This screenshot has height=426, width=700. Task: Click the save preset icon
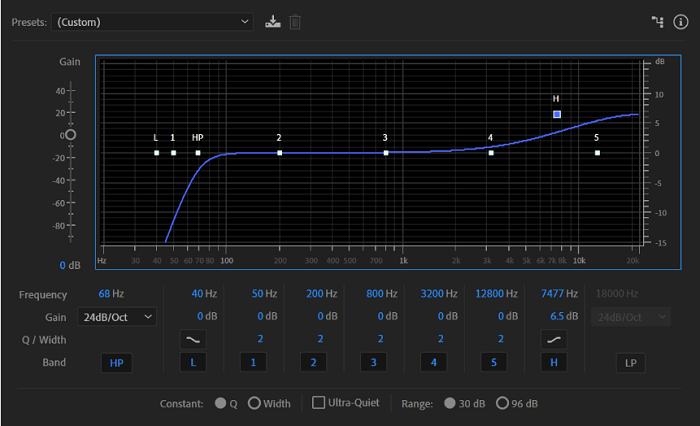click(273, 22)
